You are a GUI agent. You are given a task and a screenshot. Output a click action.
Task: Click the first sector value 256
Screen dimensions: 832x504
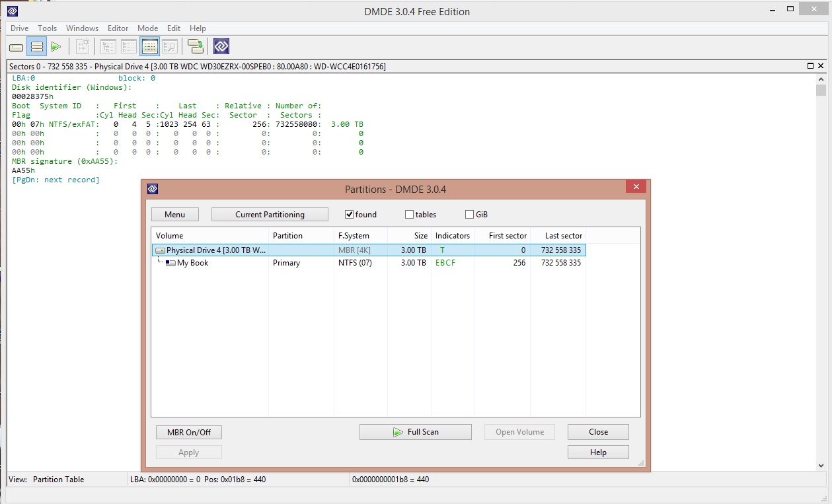pyautogui.click(x=519, y=263)
